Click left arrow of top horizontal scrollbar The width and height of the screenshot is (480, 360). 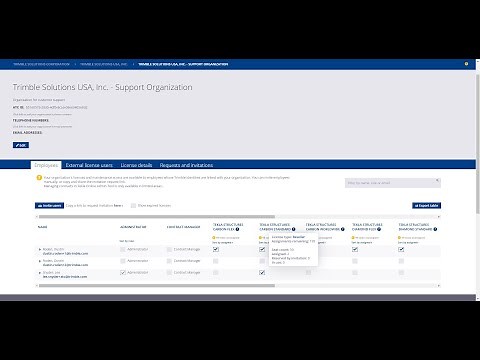(37, 217)
